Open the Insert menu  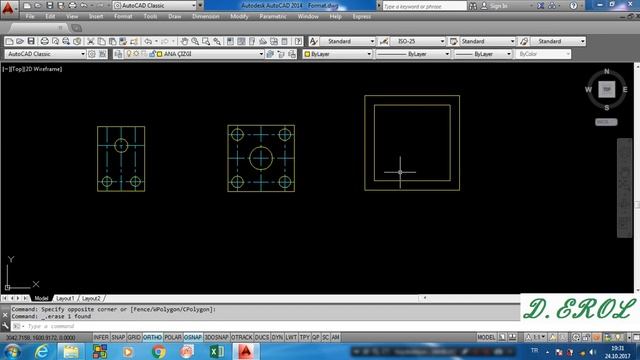96,17
